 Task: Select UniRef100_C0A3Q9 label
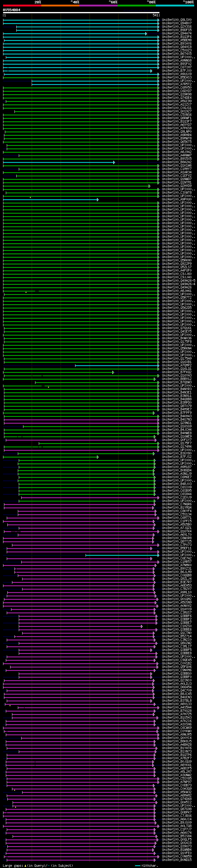[176, 789]
